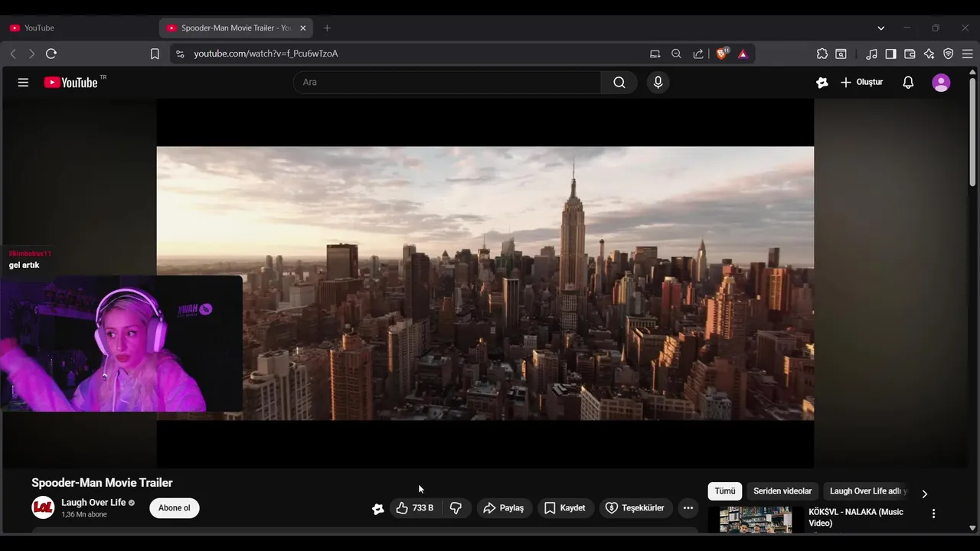Go back in browser history
The width and height of the screenshot is (980, 551).
pyautogui.click(x=13, y=54)
